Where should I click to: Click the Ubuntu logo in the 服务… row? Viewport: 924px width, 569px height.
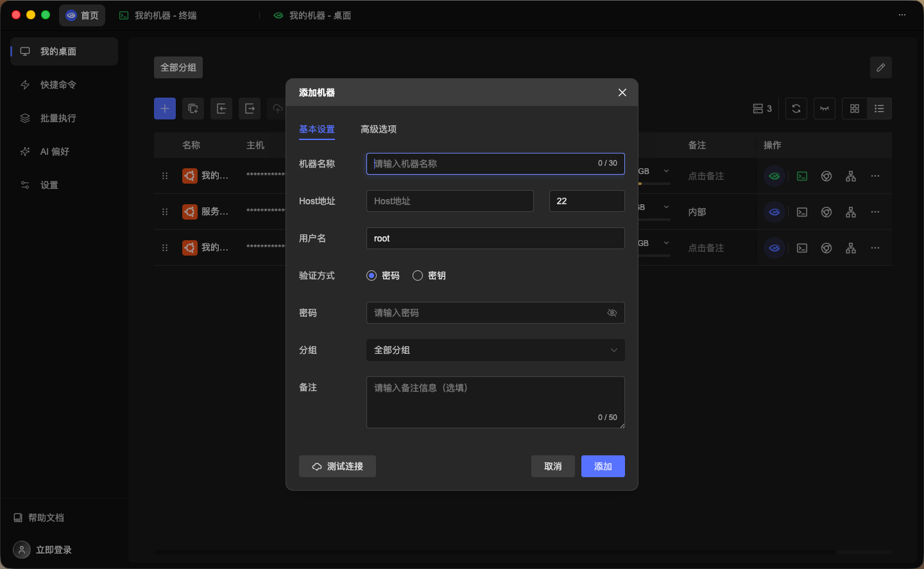click(190, 212)
